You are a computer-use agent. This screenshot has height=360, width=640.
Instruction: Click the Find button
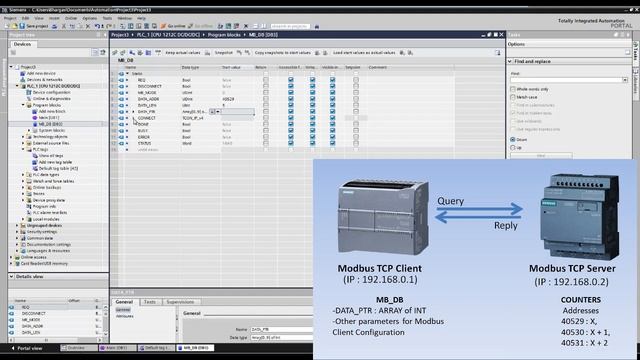(x=541, y=156)
